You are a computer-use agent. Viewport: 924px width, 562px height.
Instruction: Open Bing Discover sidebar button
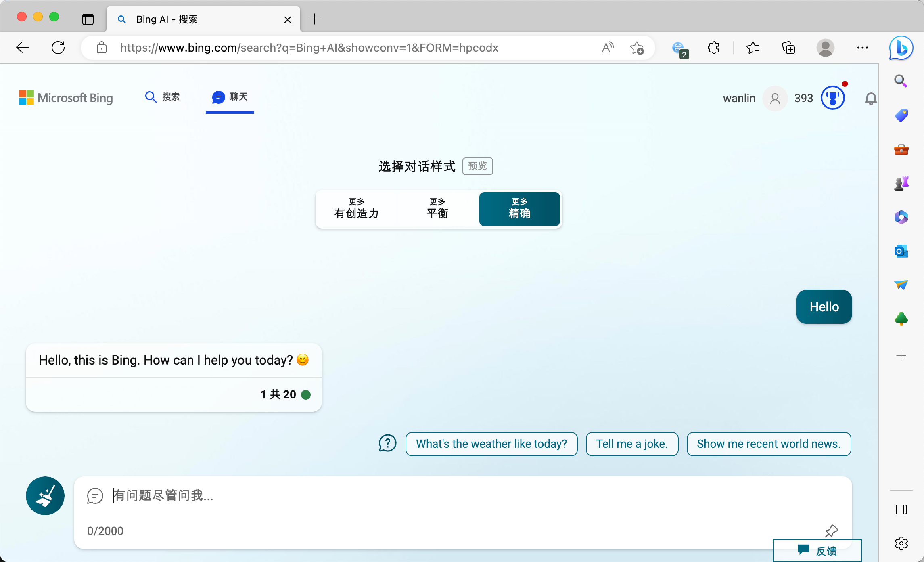click(901, 48)
